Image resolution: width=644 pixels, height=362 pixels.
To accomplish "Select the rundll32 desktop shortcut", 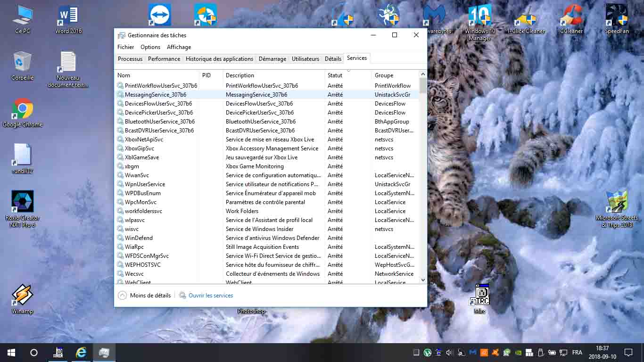I will click(22, 159).
